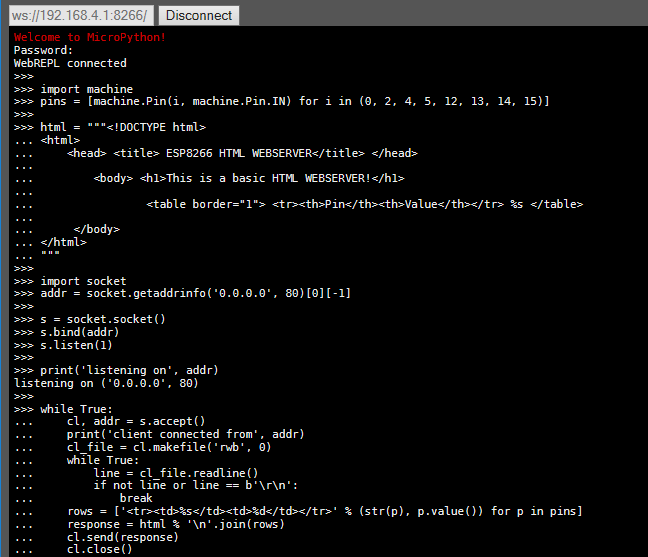Click the 'Welcome to MicroPython!' red text
This screenshot has width=648, height=557.
tap(90, 37)
